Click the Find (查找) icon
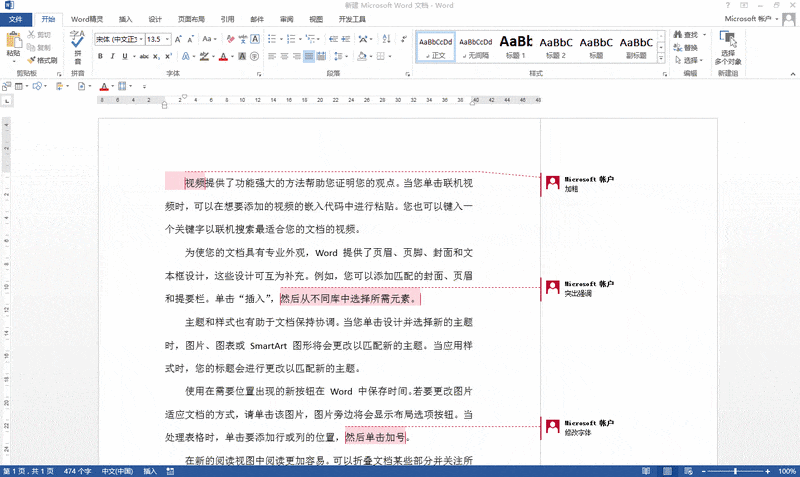This screenshot has width=800, height=477. point(685,35)
